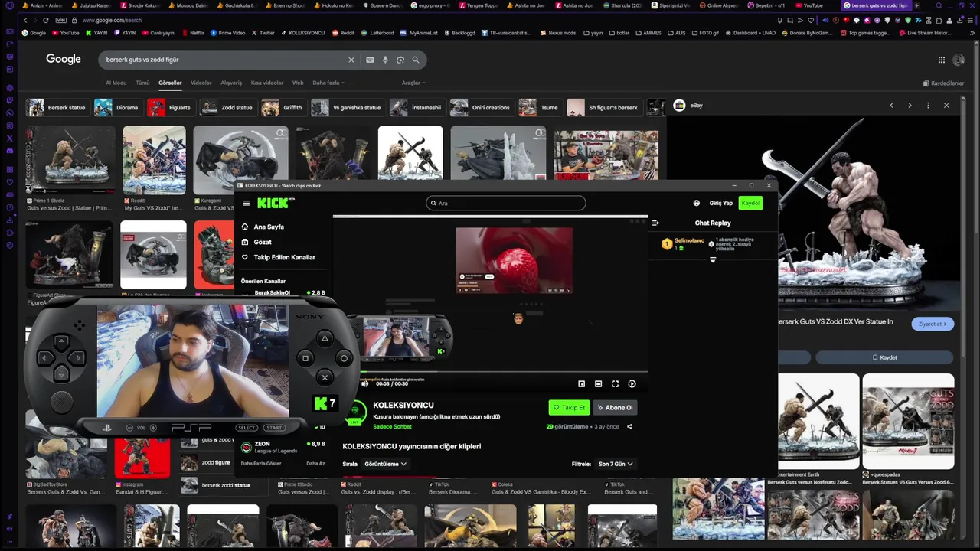Toggle fullscreen on the Kick clip
980x551 pixels.
tap(615, 383)
